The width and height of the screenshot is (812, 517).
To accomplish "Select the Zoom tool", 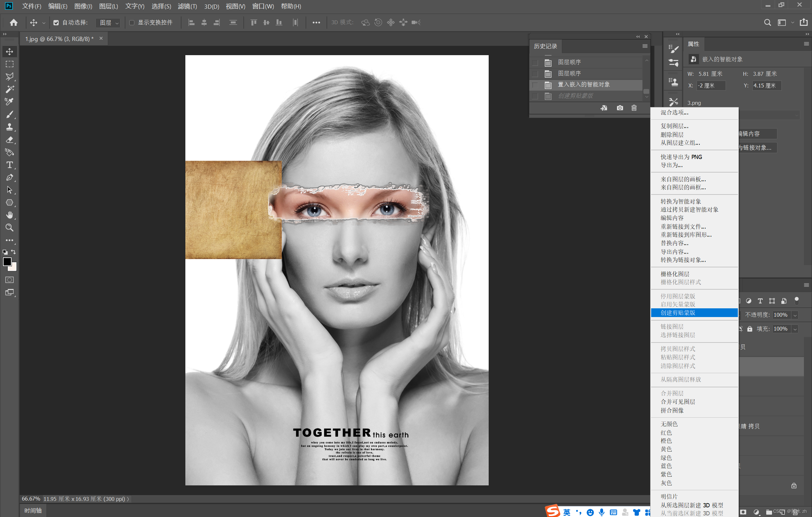I will (x=9, y=228).
